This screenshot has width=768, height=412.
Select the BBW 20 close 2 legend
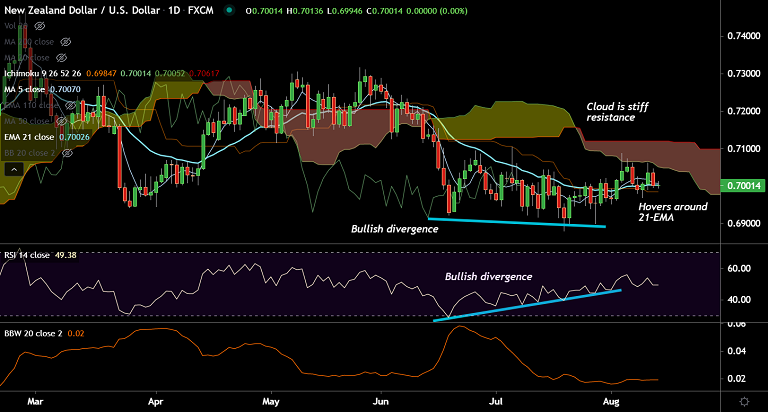[x=33, y=334]
